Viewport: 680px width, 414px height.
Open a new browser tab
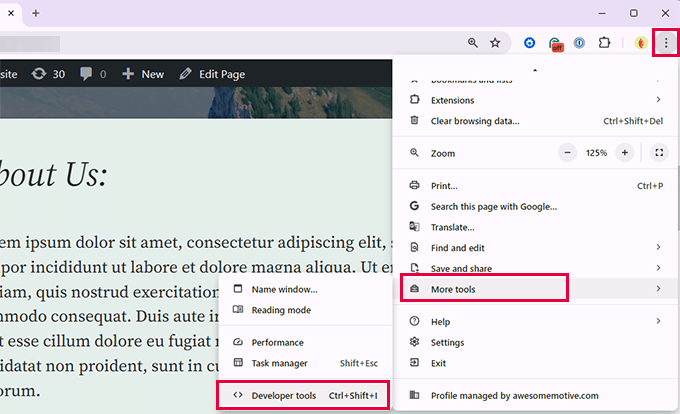pyautogui.click(x=36, y=13)
